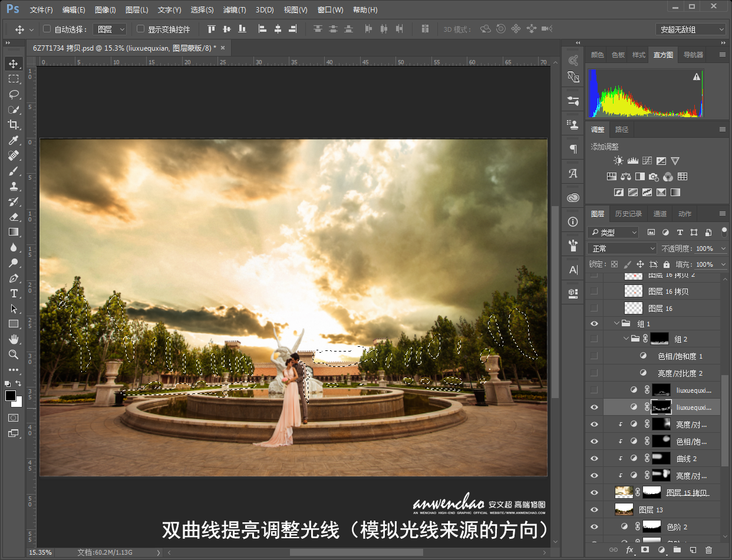
Task: Open the Layers panel flyout menu
Action: (x=723, y=214)
